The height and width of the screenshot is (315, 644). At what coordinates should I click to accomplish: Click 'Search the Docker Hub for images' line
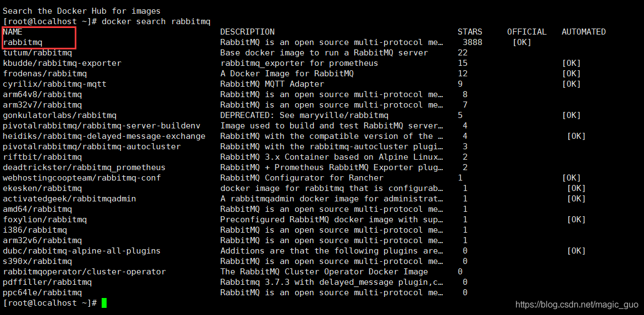(x=82, y=11)
